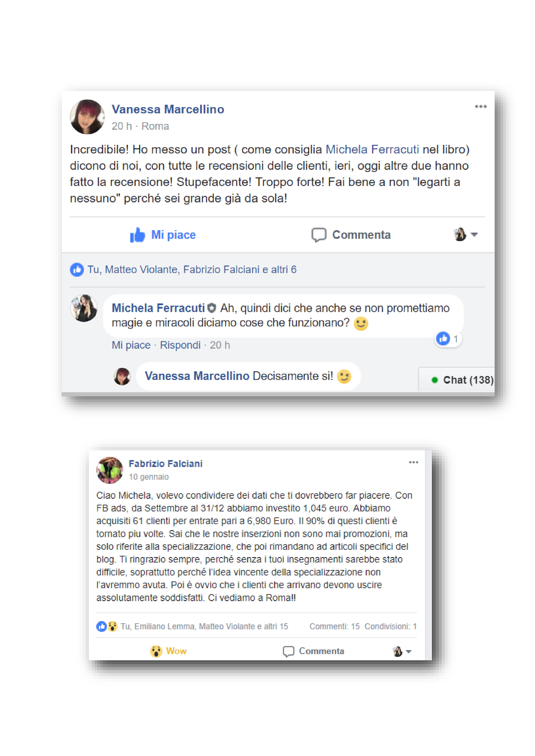Image resolution: width=535 pixels, height=756 pixels.
Task: Click Rispondi under Michela Ferracuti's comment
Action: coord(180,345)
